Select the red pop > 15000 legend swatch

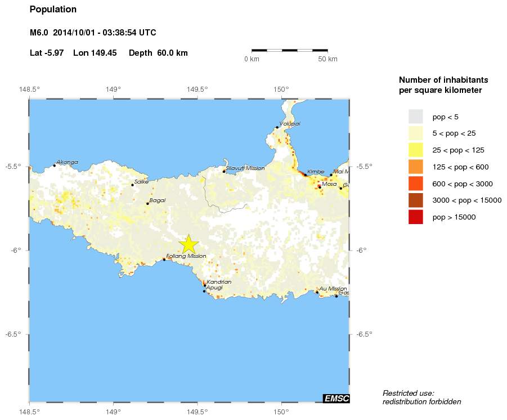(415, 217)
